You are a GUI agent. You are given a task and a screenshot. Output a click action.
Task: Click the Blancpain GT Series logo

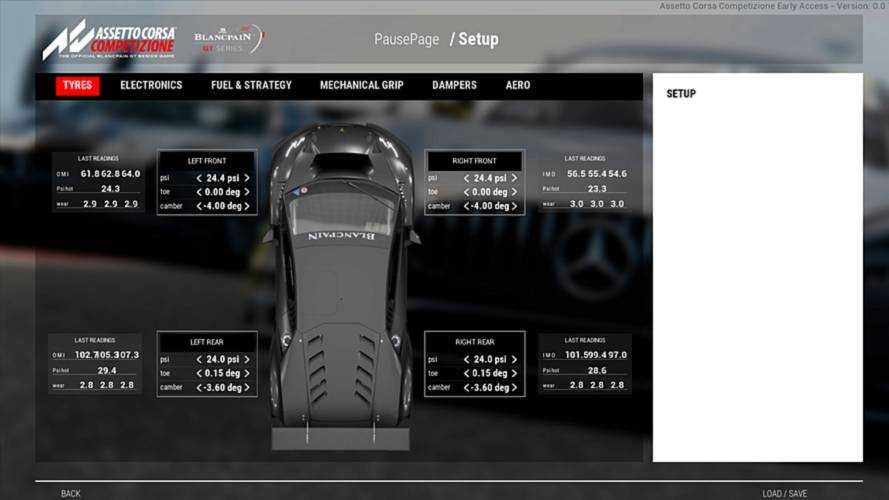tap(230, 39)
